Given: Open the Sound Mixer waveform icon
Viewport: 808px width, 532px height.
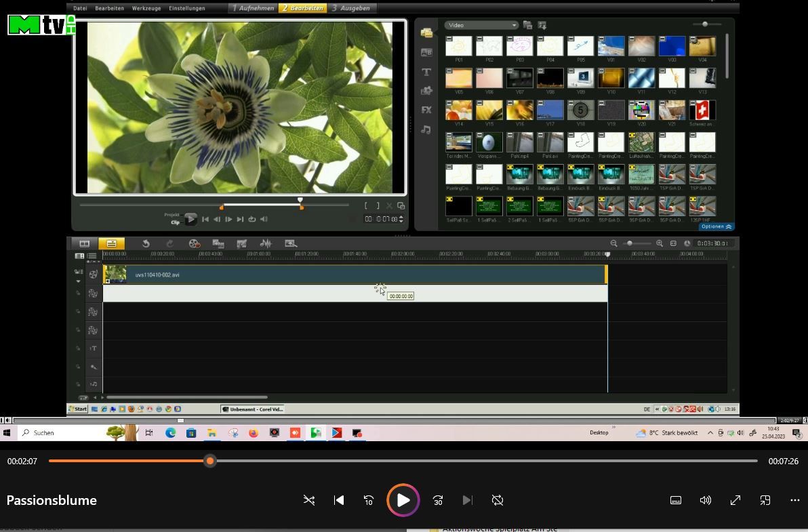Looking at the screenshot, I should (x=266, y=243).
